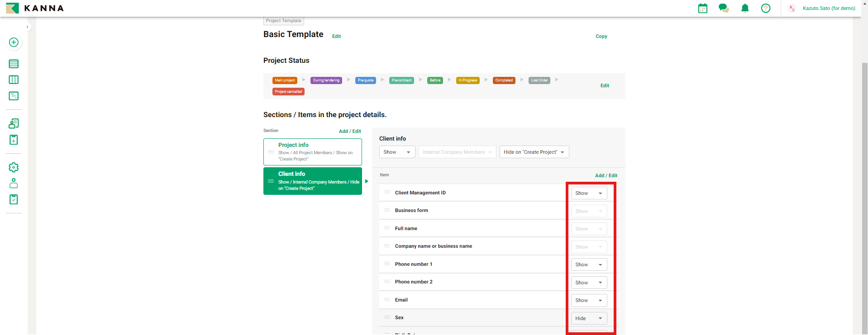Open the calendar icon in top bar
Screen dimensions: 868x335
tap(702, 8)
